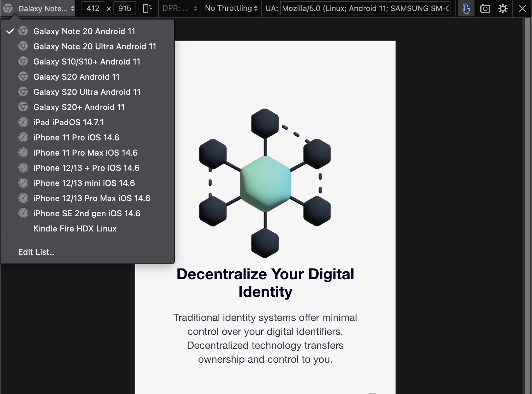Click Safari icon beside iPhone SE 2nd gen
The height and width of the screenshot is (394, 532).
23,213
